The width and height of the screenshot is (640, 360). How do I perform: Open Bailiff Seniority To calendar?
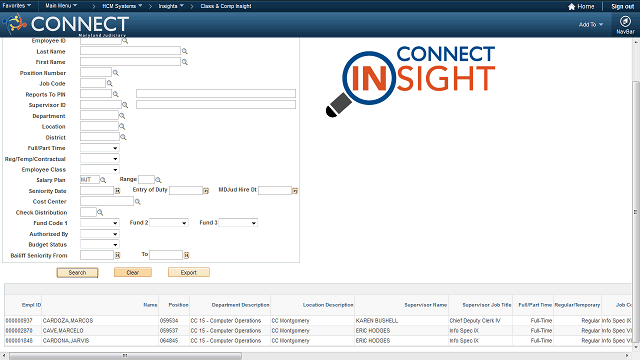point(187,255)
